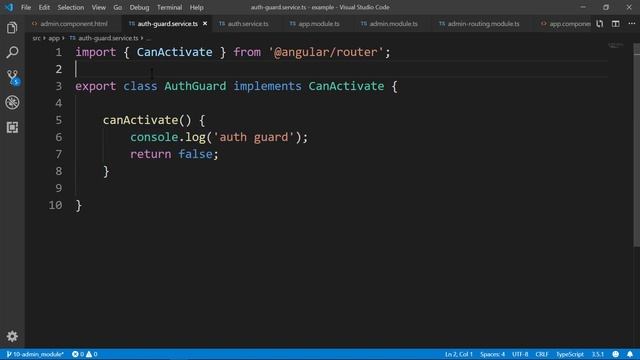Switch to admin-routing.module.ts tab

483,24
